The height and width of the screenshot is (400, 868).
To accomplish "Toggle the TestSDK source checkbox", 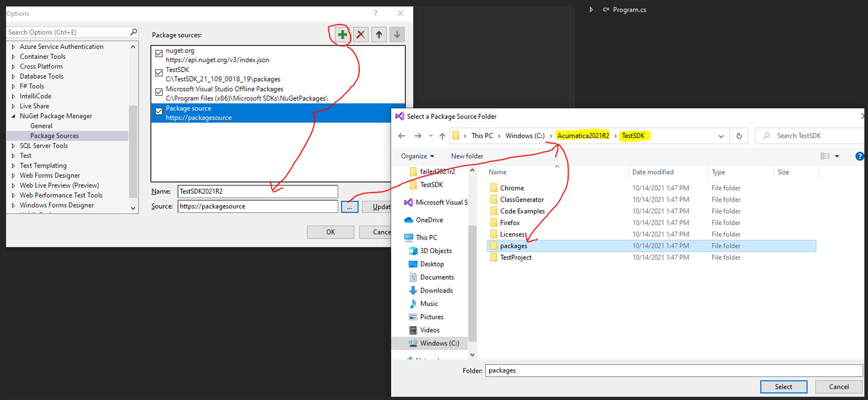I will (159, 73).
